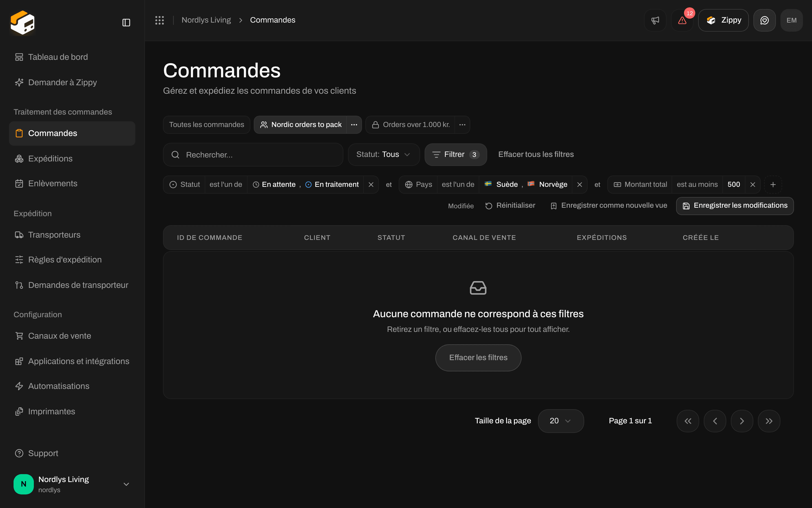Open Zippy assistant button
Viewport: 812px width, 508px height.
[x=723, y=20]
